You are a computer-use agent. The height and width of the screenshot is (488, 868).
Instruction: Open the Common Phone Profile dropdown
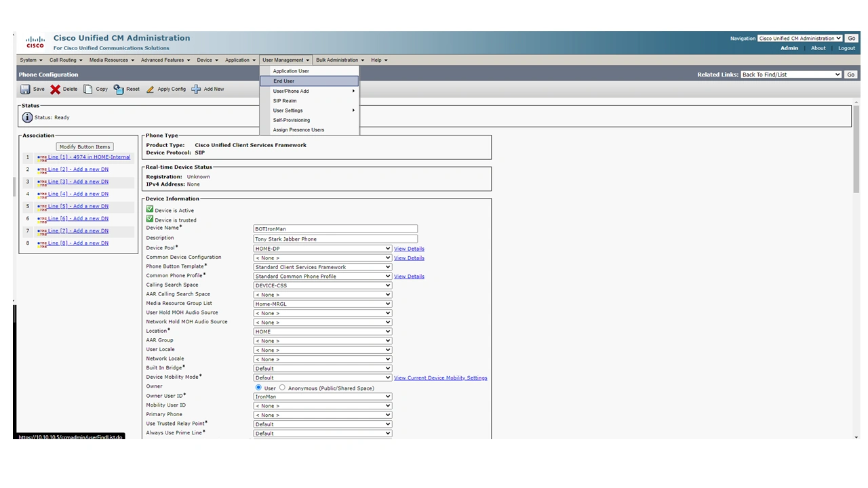pyautogui.click(x=323, y=277)
